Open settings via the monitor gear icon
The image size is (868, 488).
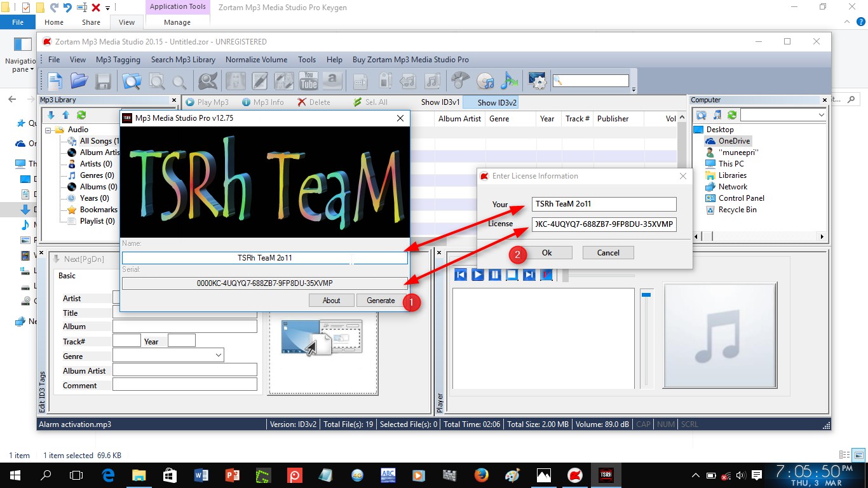tap(537, 81)
